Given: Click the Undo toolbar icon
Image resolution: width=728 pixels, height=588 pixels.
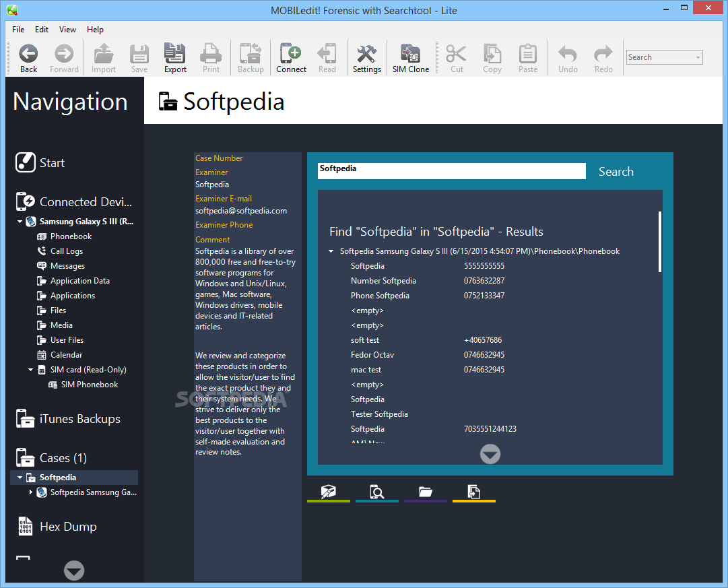Looking at the screenshot, I should (568, 59).
